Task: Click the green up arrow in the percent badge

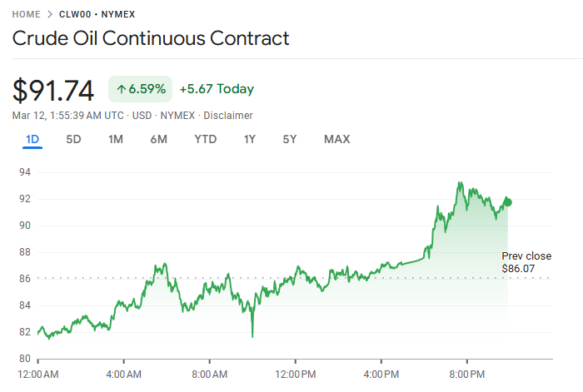Action: point(122,89)
